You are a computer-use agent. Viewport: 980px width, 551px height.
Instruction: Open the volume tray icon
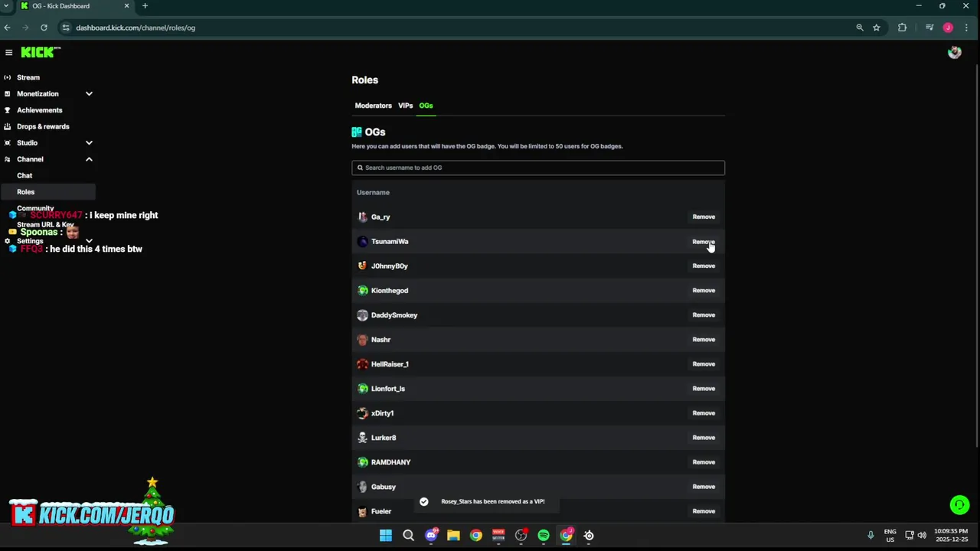(922, 535)
